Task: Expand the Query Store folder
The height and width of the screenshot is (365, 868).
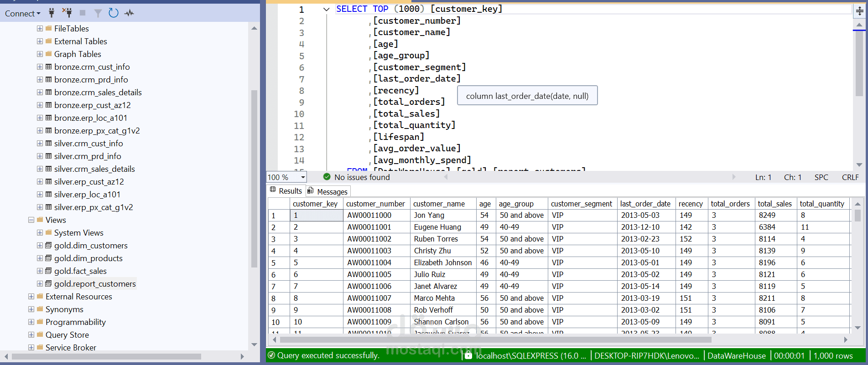Action: pos(31,334)
